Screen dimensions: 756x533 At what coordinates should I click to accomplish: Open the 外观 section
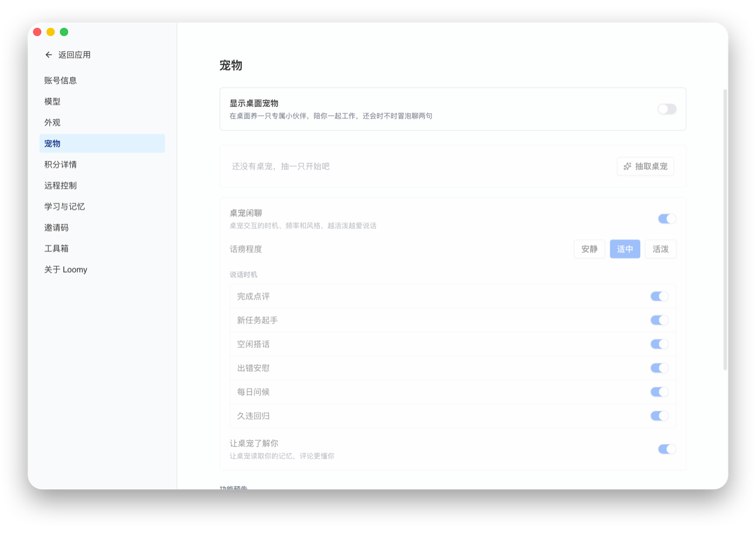click(x=102, y=123)
